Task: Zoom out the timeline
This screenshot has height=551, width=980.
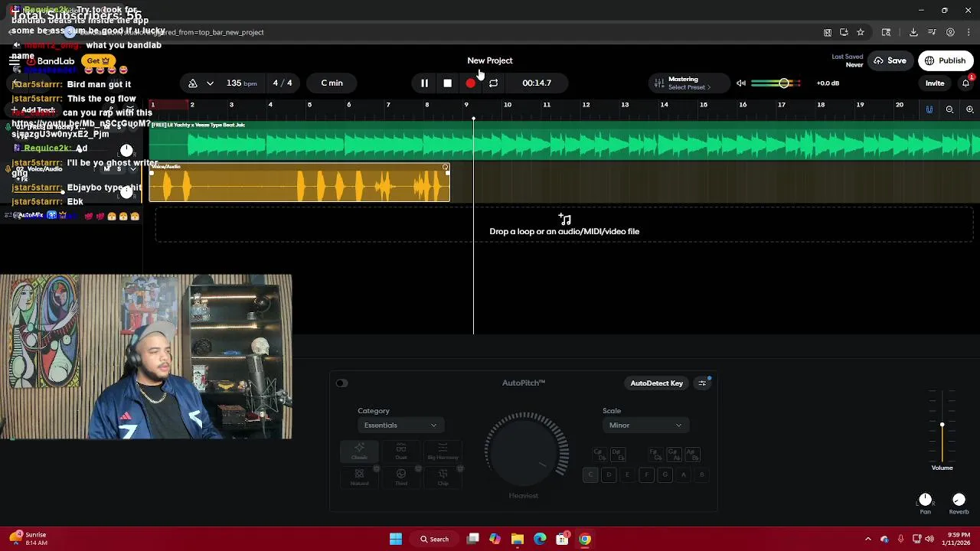Action: click(949, 109)
